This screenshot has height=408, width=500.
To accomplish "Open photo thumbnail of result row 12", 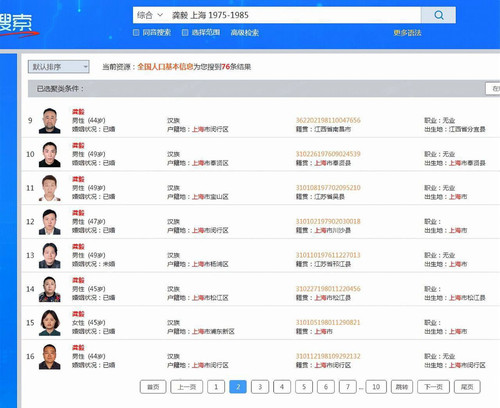I will pos(50,222).
